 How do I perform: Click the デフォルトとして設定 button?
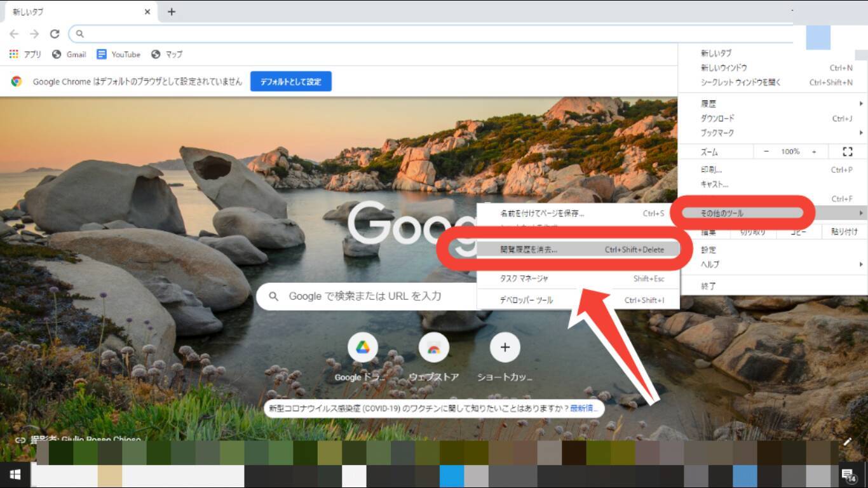tap(291, 81)
